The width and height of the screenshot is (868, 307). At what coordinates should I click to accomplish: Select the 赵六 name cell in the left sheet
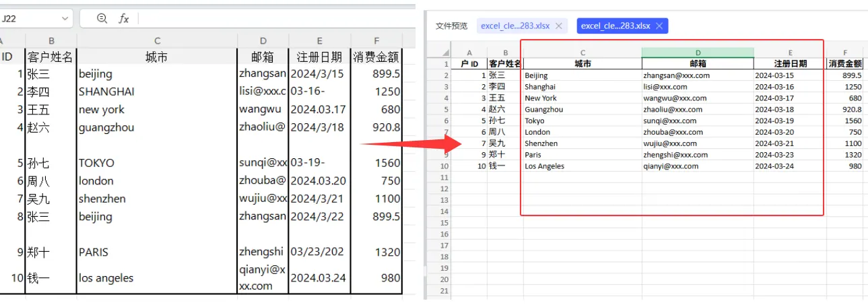[x=51, y=127]
